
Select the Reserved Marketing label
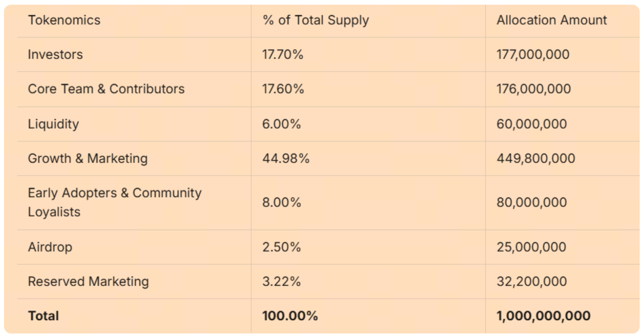(x=88, y=281)
